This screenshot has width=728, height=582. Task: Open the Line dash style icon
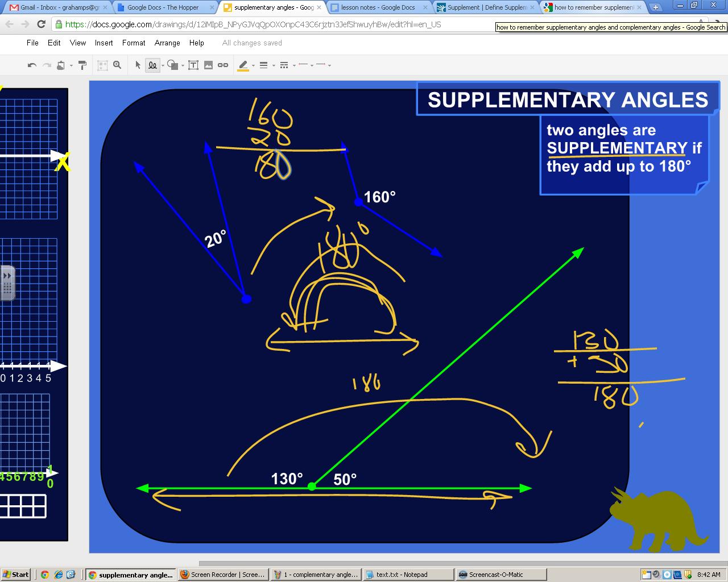[284, 65]
